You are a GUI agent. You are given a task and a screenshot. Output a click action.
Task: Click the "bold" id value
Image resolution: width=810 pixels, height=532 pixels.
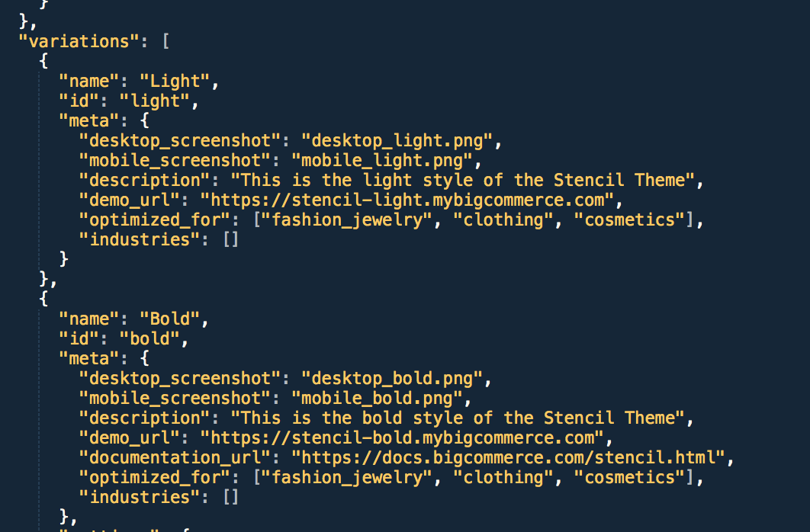[149, 339]
